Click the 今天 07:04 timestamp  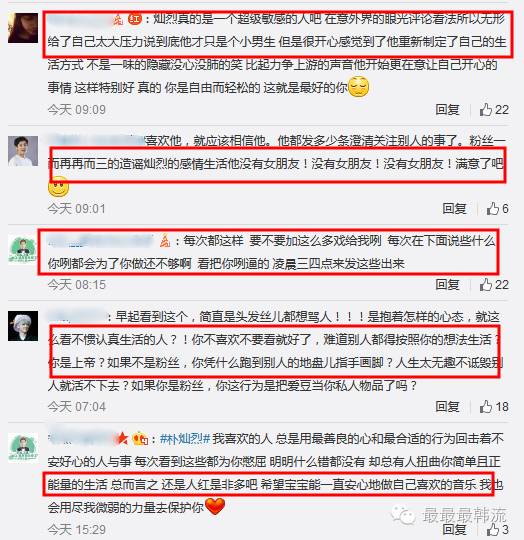point(76,407)
